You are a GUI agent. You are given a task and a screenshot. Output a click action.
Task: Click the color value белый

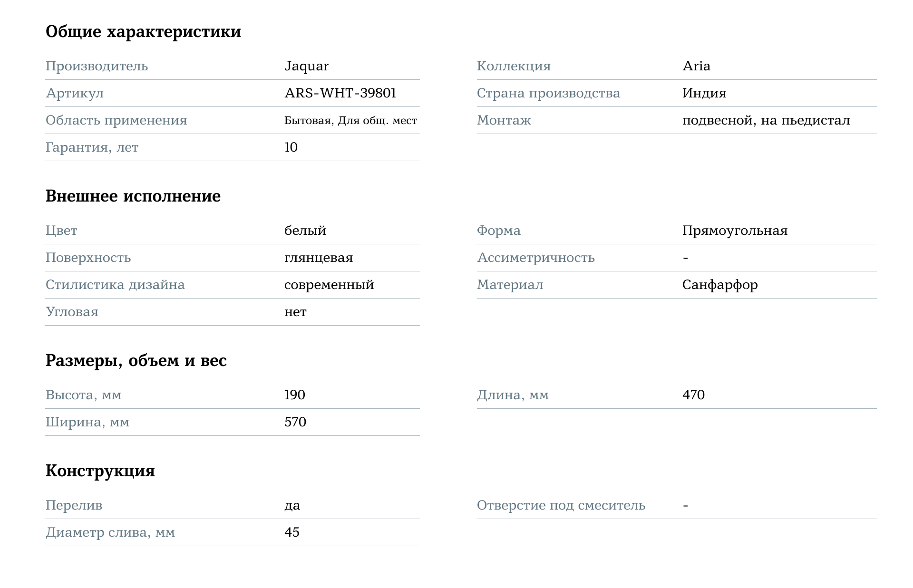305,231
